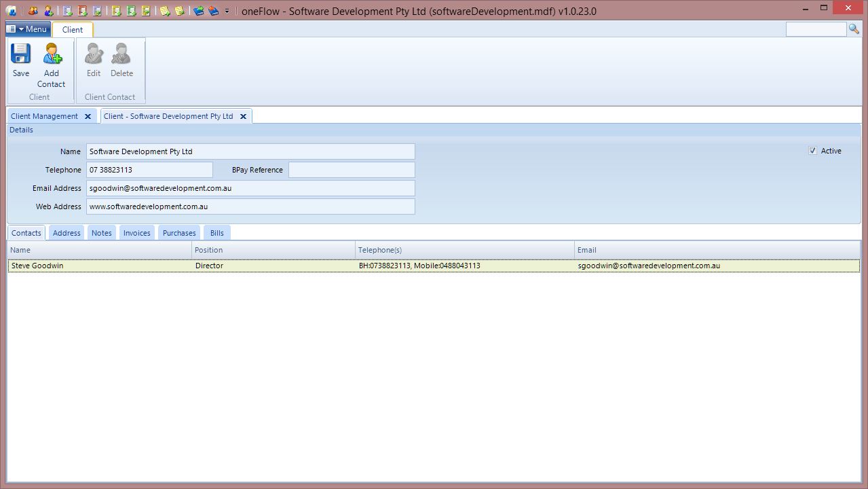Click the BPay Reference input field
Image resolution: width=868 pixels, height=489 pixels.
tap(352, 170)
